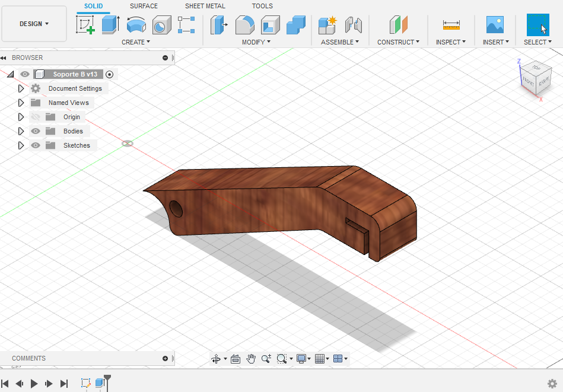The height and width of the screenshot is (392, 563).
Task: Click the Orbit navigation icon
Action: tap(216, 359)
